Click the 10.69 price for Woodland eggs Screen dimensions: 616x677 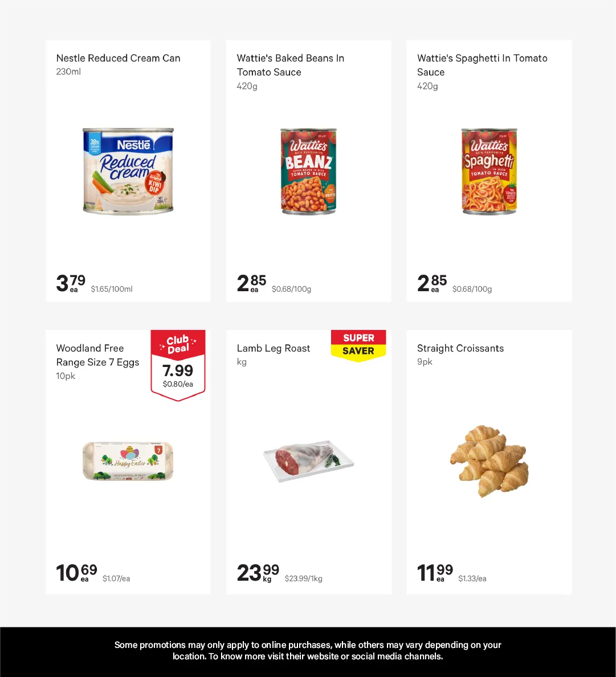76,572
